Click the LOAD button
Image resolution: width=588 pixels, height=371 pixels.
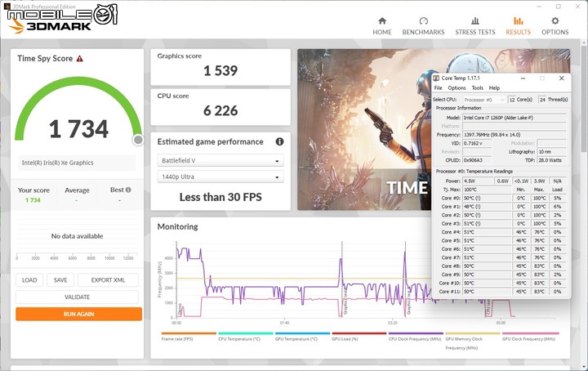29,280
